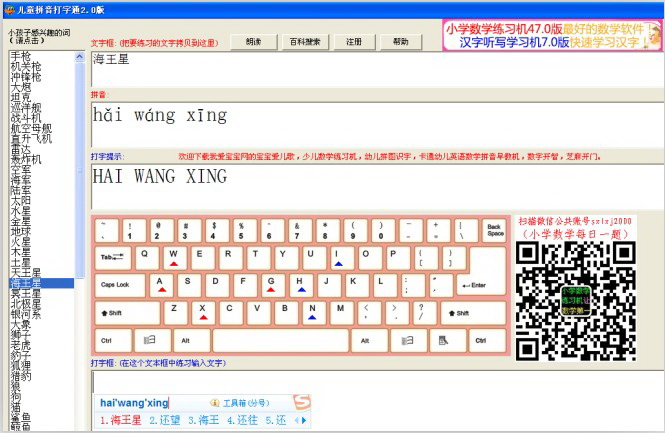Select 银河系 in the word list
The height and width of the screenshot is (433, 665).
[x=26, y=314]
